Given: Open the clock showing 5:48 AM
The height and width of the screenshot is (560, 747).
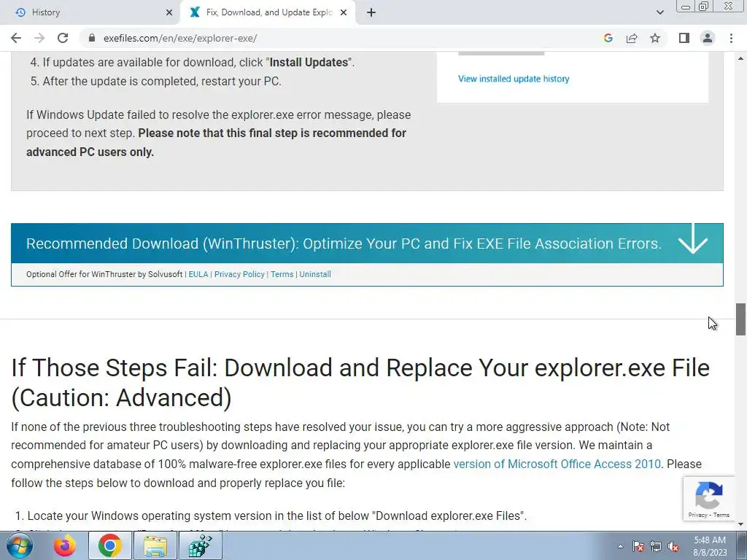Looking at the screenshot, I should pyautogui.click(x=710, y=546).
